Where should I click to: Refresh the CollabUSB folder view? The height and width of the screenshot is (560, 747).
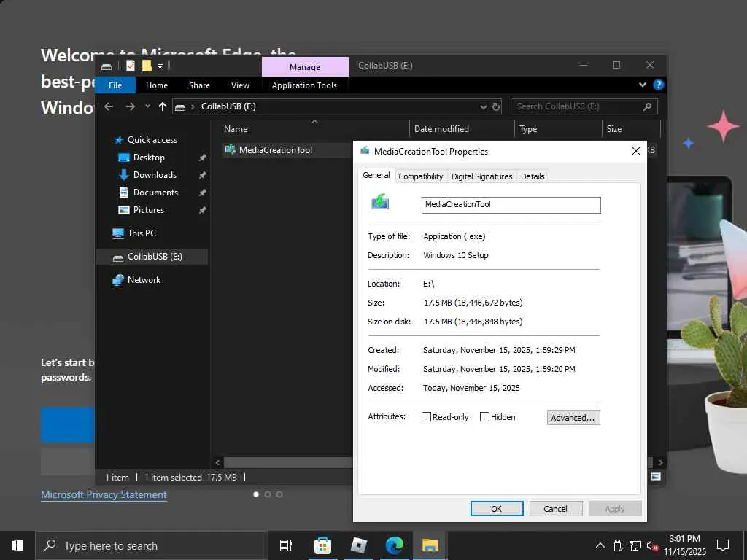click(x=496, y=106)
